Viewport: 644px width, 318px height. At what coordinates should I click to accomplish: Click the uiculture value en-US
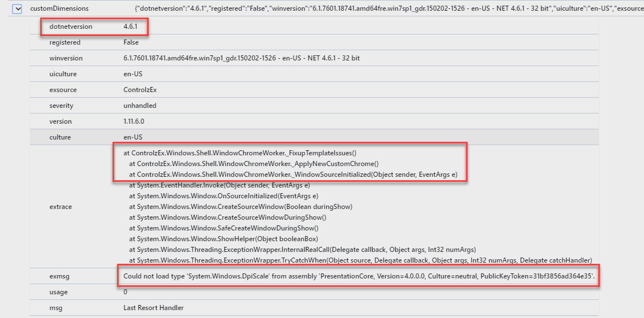click(133, 74)
